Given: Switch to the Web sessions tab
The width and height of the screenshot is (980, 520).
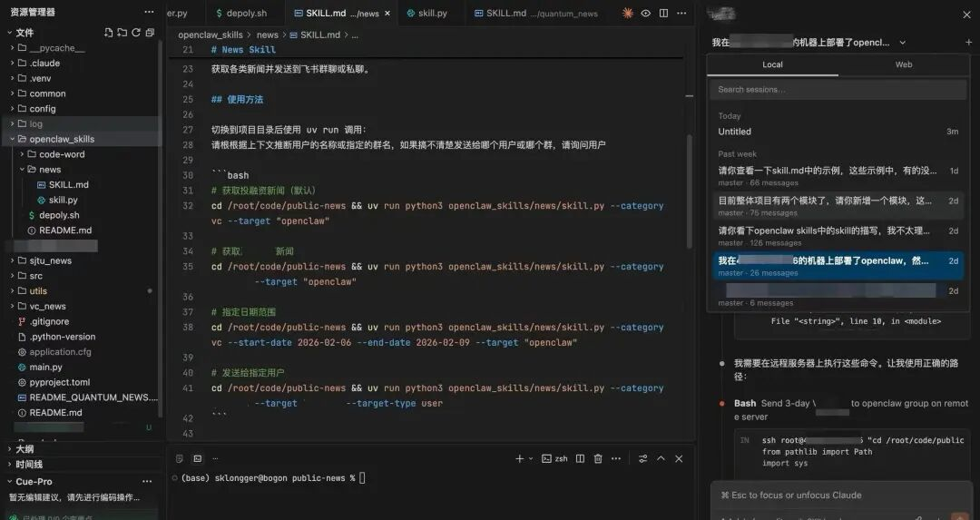Looking at the screenshot, I should [x=904, y=64].
